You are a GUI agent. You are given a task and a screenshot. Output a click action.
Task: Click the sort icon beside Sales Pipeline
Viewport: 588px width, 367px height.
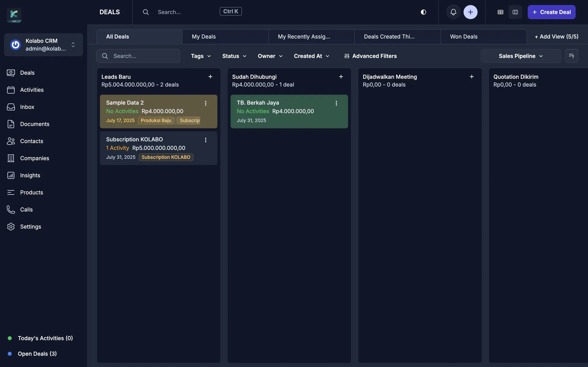[571, 56]
